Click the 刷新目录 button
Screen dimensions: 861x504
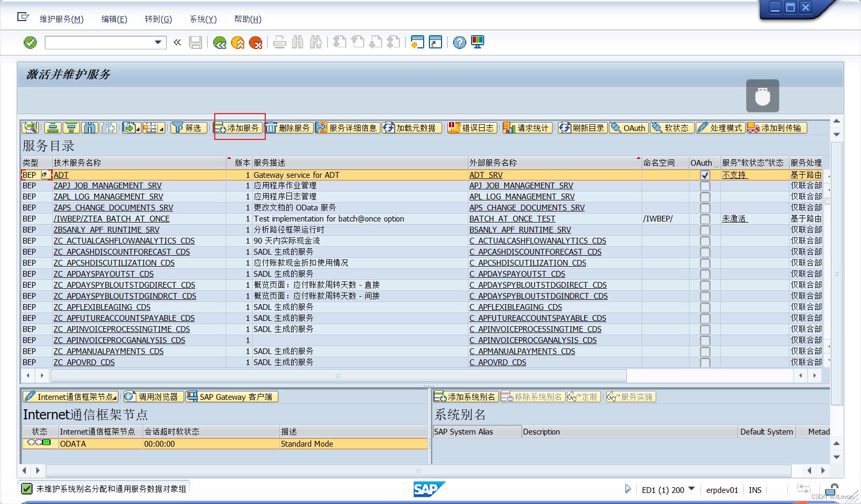(582, 127)
